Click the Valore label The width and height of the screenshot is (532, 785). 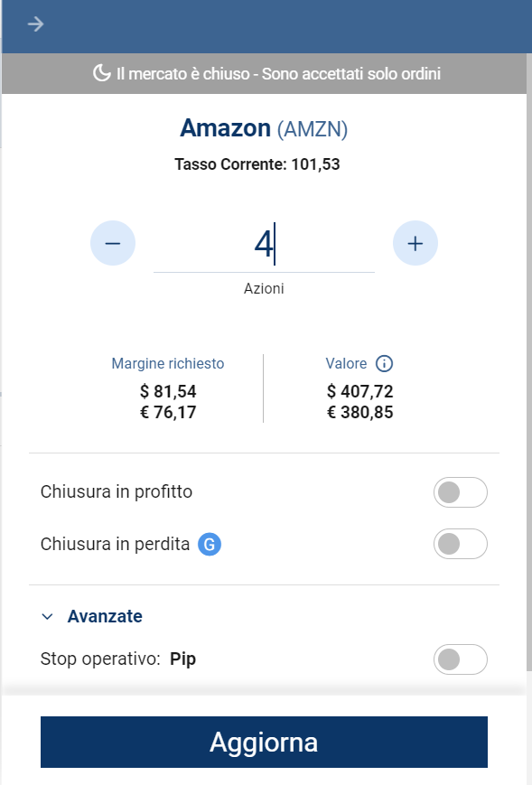tap(346, 363)
